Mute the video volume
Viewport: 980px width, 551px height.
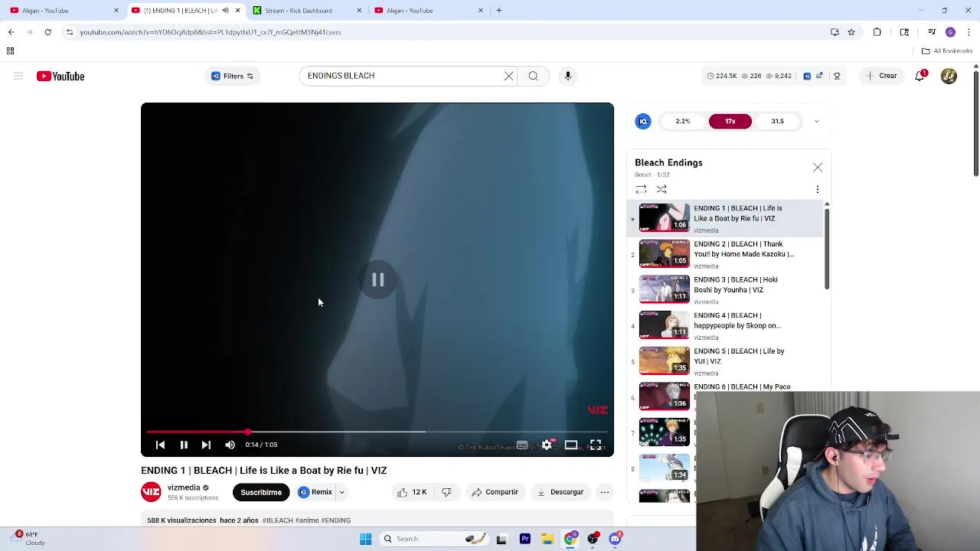[x=230, y=445]
